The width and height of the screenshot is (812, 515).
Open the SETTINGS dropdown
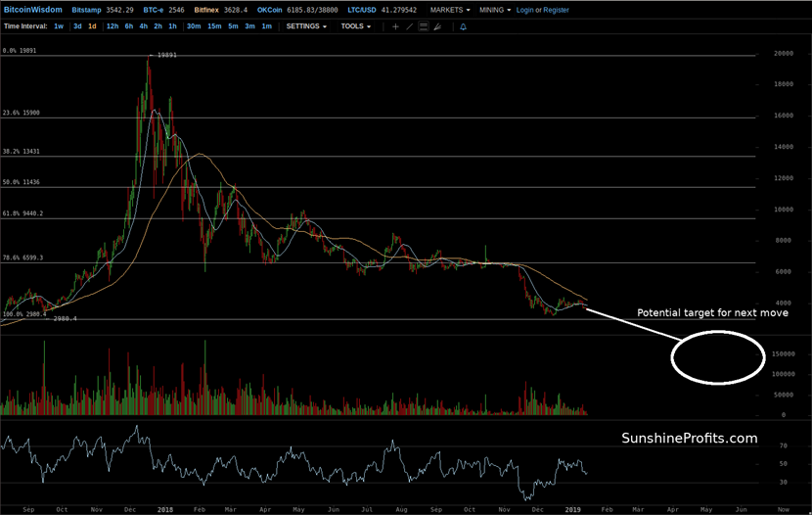pos(306,26)
